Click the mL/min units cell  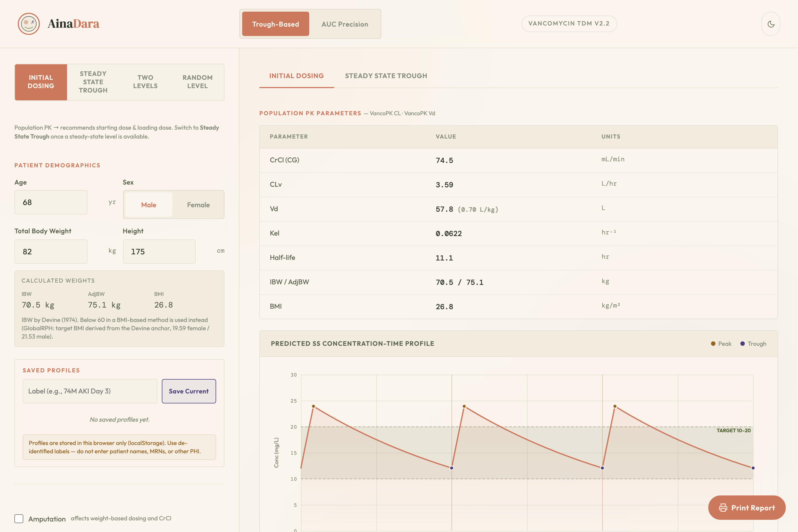tap(613, 159)
